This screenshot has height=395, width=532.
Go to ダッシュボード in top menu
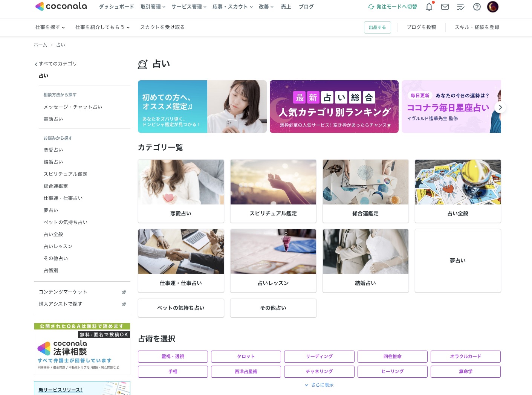pos(116,7)
